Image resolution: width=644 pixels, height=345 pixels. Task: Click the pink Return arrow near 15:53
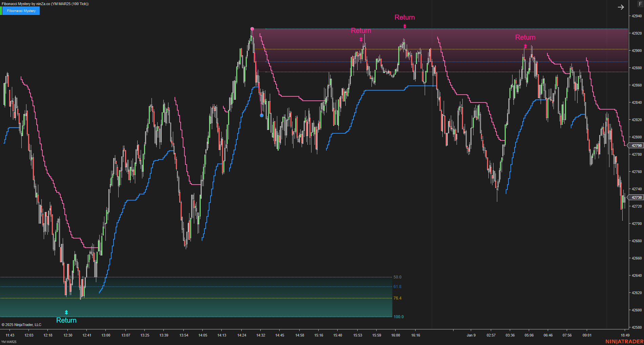(x=361, y=39)
